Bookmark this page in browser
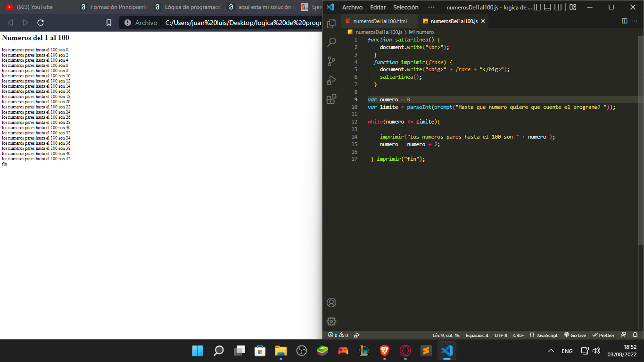 coord(109,23)
